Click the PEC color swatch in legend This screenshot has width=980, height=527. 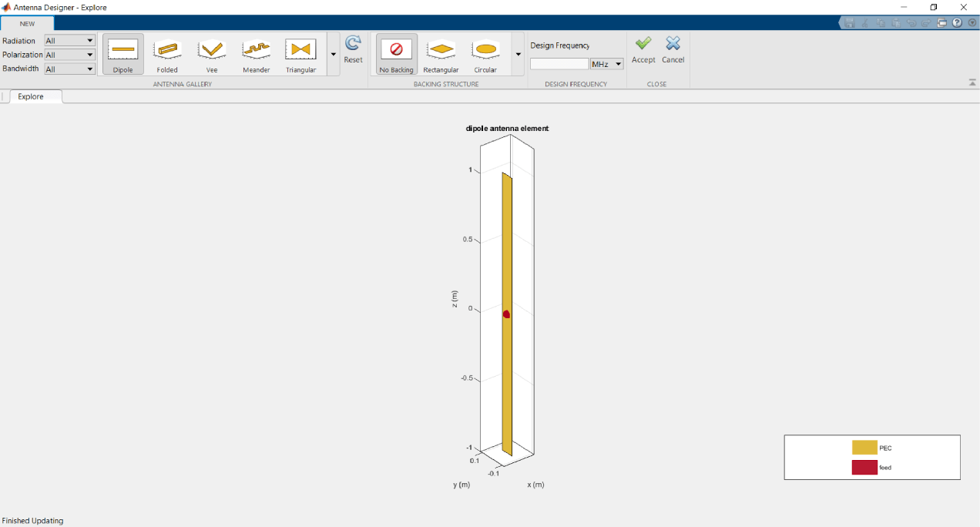[x=864, y=448]
